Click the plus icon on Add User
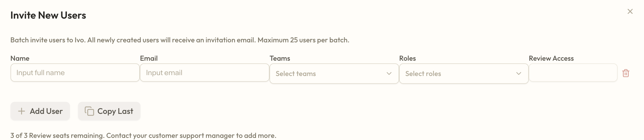The height and width of the screenshot is (140, 644). pyautogui.click(x=21, y=111)
